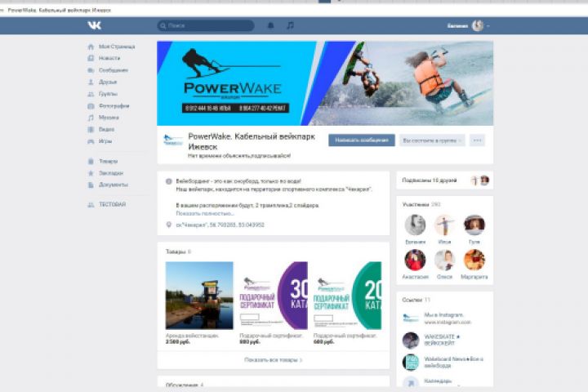Click Показать все товары link

(x=274, y=359)
